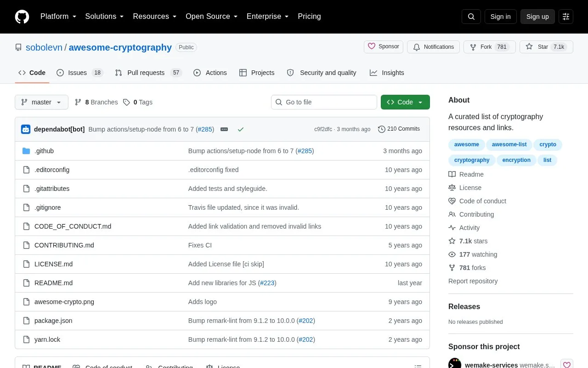588x368 pixels.
Task: Open the Code tab
Action: pyautogui.click(x=32, y=73)
